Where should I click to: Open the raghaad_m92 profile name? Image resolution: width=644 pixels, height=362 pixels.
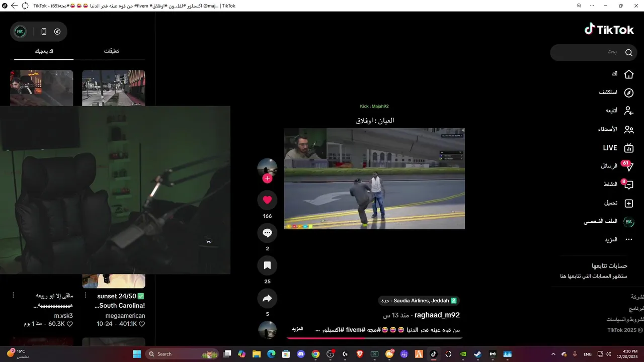(437, 315)
